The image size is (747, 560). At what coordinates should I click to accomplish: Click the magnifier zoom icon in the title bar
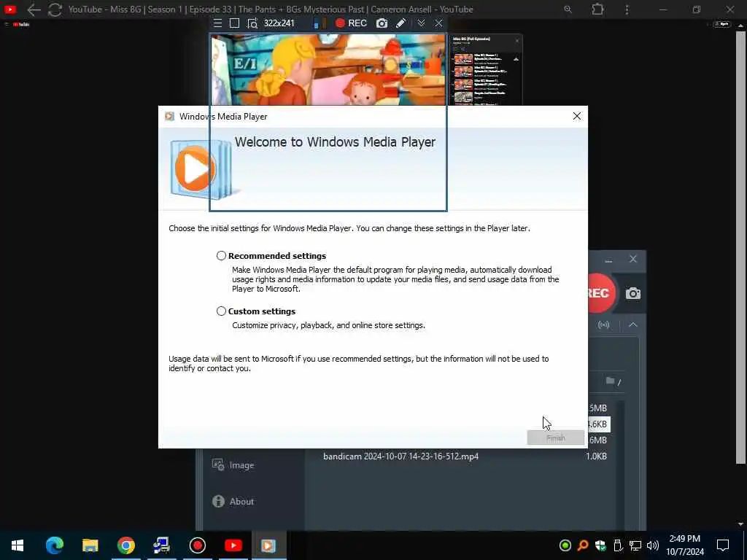coord(568,9)
